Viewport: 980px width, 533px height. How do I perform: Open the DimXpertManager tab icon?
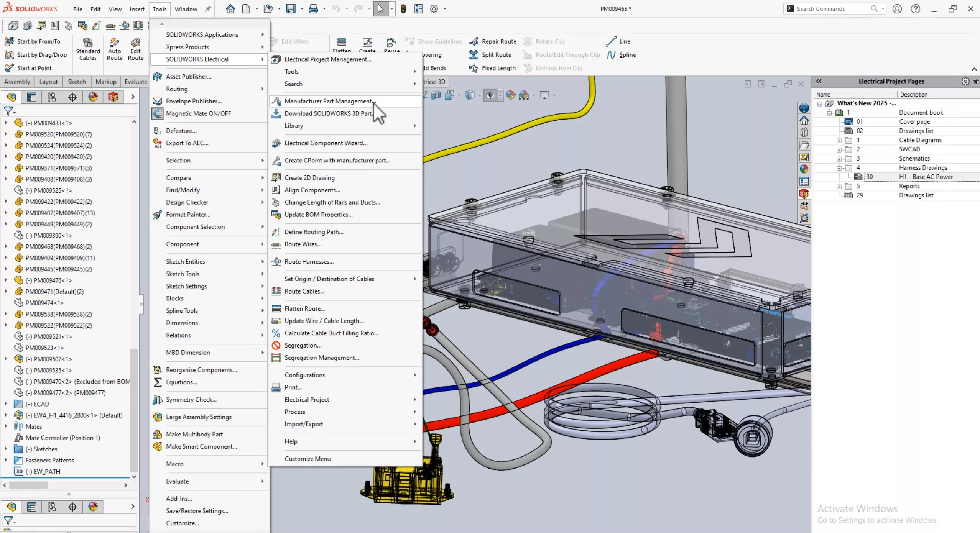(72, 97)
